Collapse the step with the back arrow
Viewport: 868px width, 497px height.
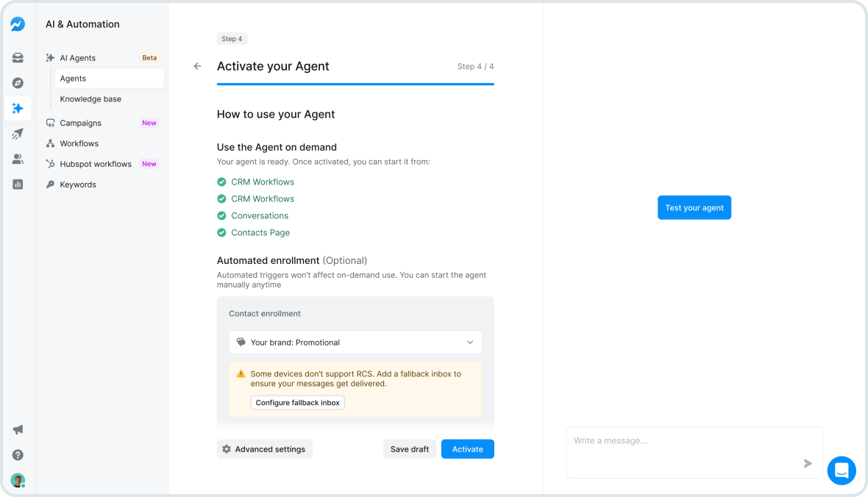(197, 66)
